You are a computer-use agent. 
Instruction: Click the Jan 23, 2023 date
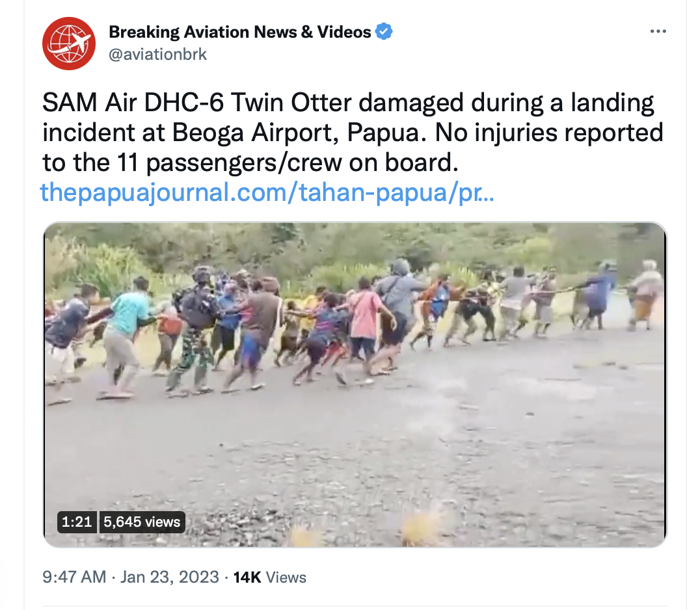(170, 577)
